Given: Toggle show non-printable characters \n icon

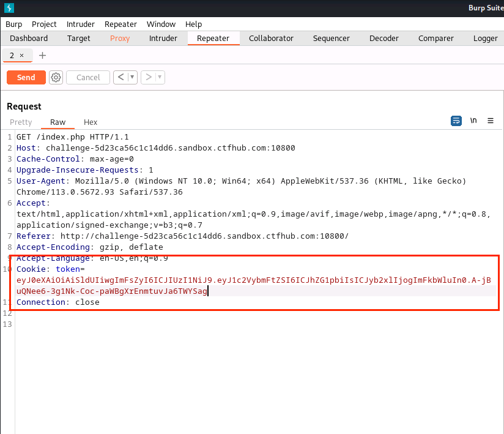Looking at the screenshot, I should (473, 121).
